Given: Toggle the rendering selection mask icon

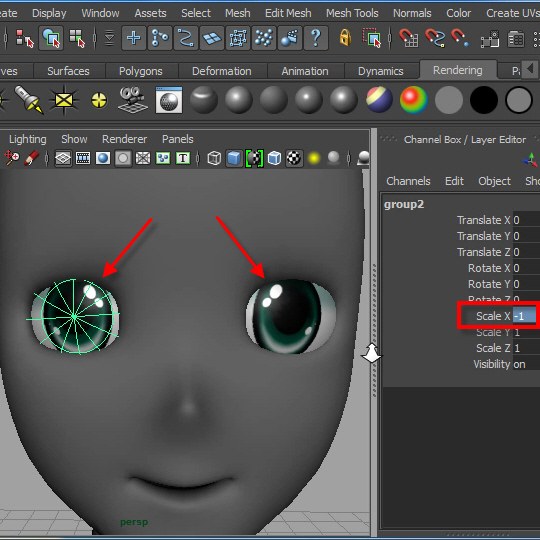Looking at the screenshot, I should pyautogui.click(x=290, y=38).
